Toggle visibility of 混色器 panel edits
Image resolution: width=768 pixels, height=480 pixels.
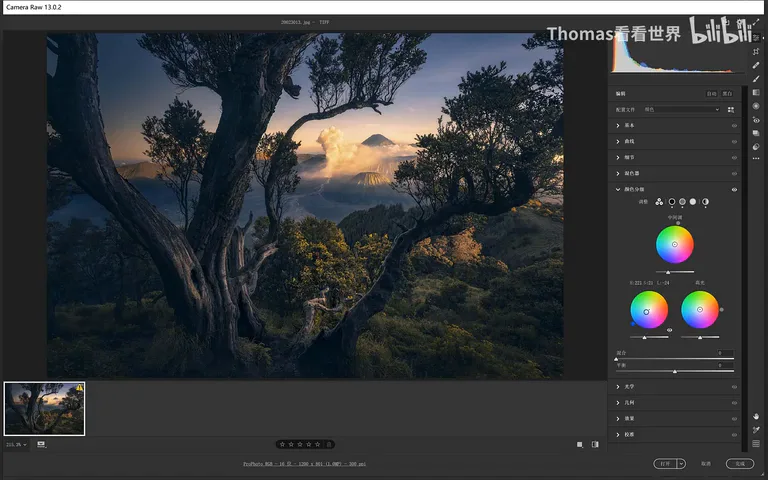734,173
